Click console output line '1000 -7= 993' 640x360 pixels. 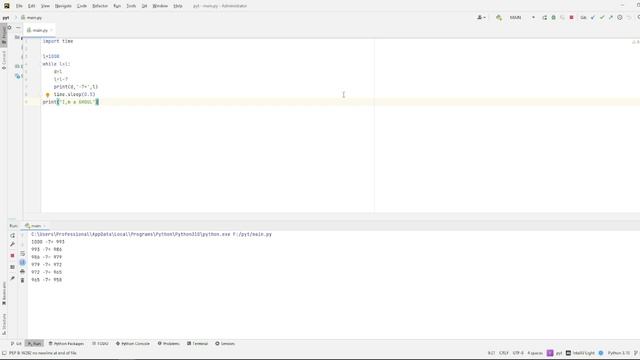pos(48,242)
